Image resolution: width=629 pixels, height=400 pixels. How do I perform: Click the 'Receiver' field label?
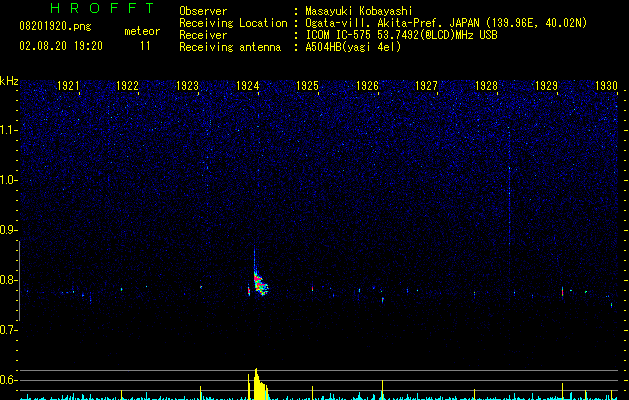pyautogui.click(x=203, y=35)
